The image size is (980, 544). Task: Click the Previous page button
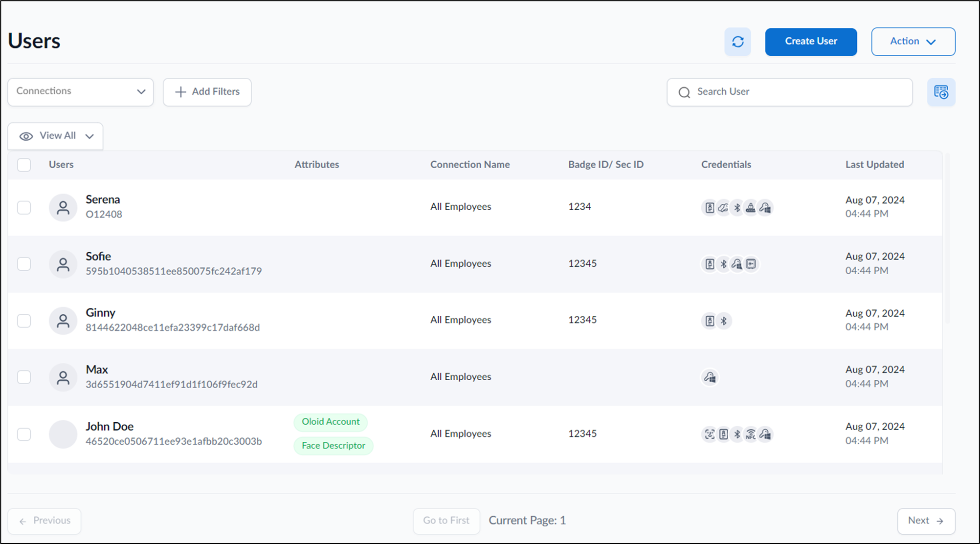(45, 521)
